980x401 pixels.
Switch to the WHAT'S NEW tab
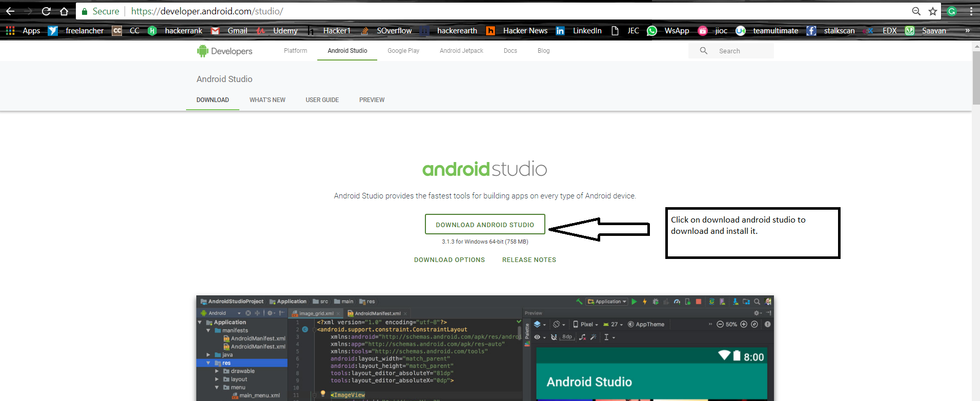pos(268,100)
